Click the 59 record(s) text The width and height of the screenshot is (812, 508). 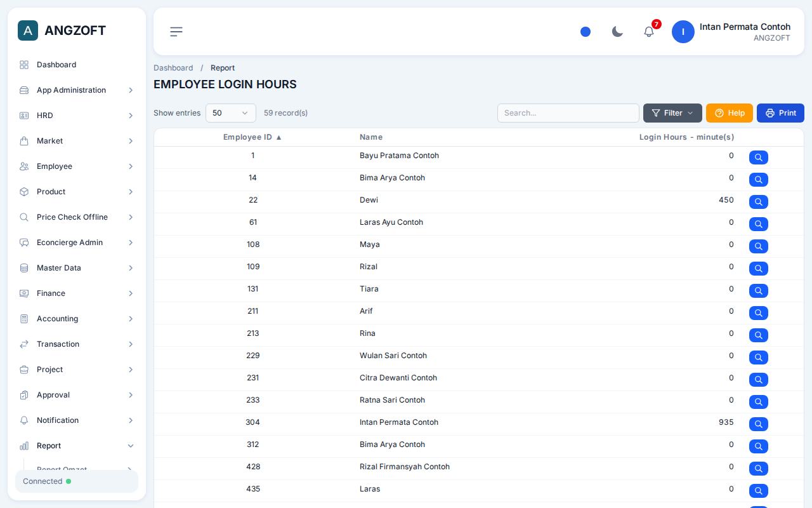(x=285, y=113)
